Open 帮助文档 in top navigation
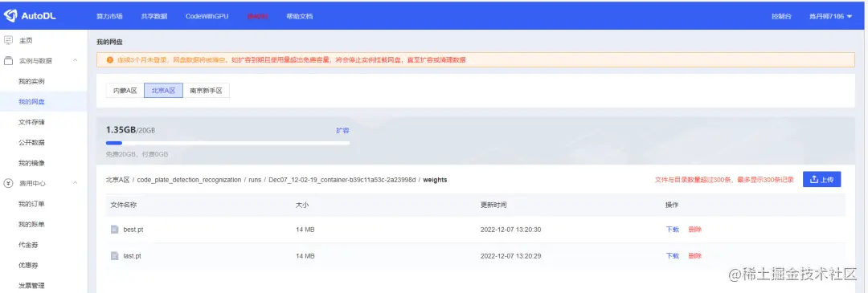This screenshot has height=293, width=868. click(x=300, y=17)
